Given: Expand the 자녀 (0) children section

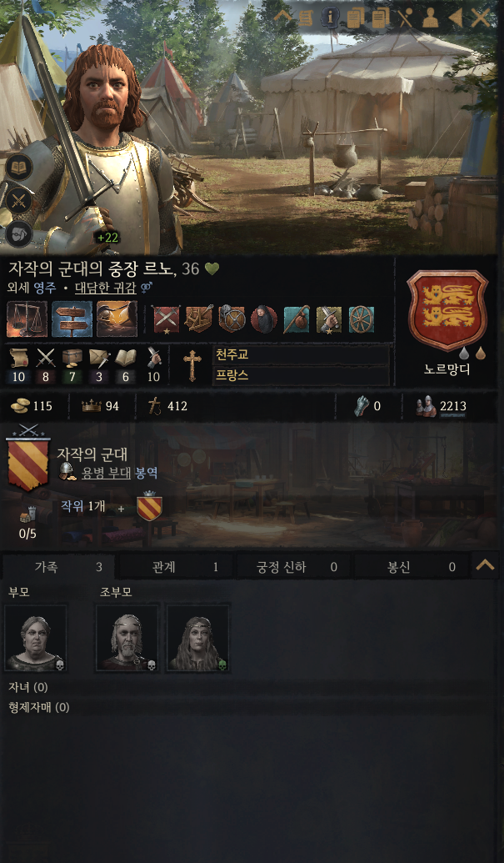Looking at the screenshot, I should [x=28, y=687].
